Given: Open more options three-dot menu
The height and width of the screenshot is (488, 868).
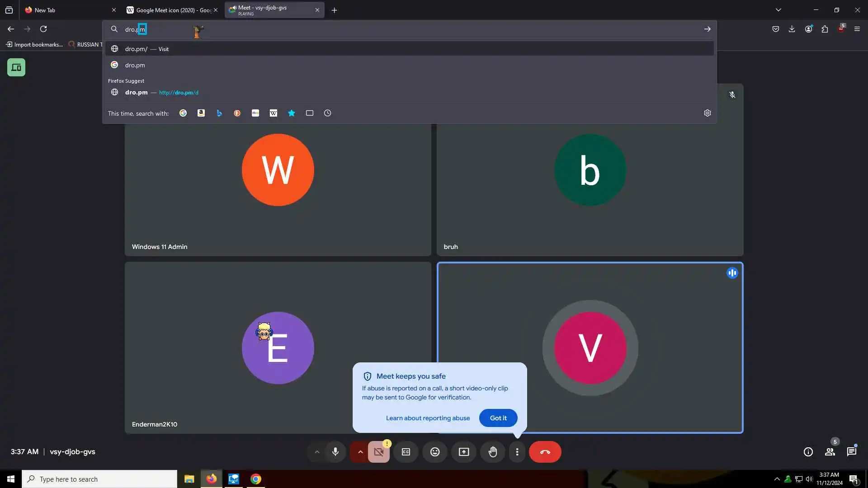Looking at the screenshot, I should pos(517,452).
